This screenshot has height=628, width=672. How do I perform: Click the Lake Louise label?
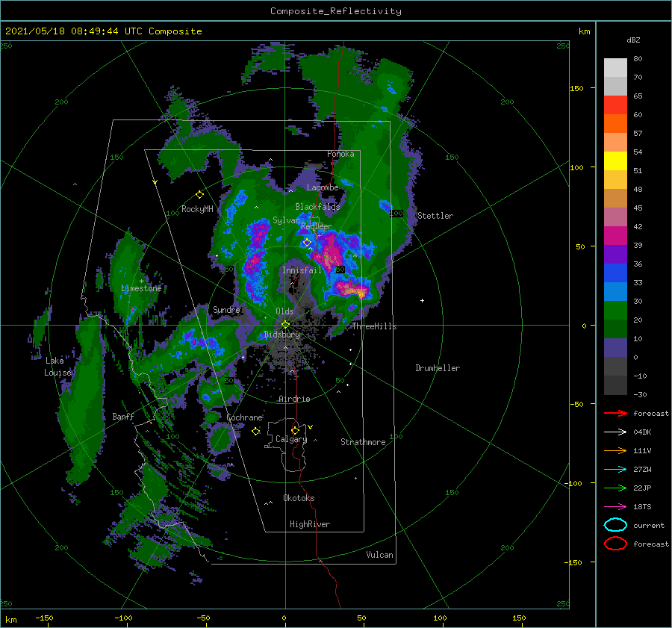click(x=57, y=367)
